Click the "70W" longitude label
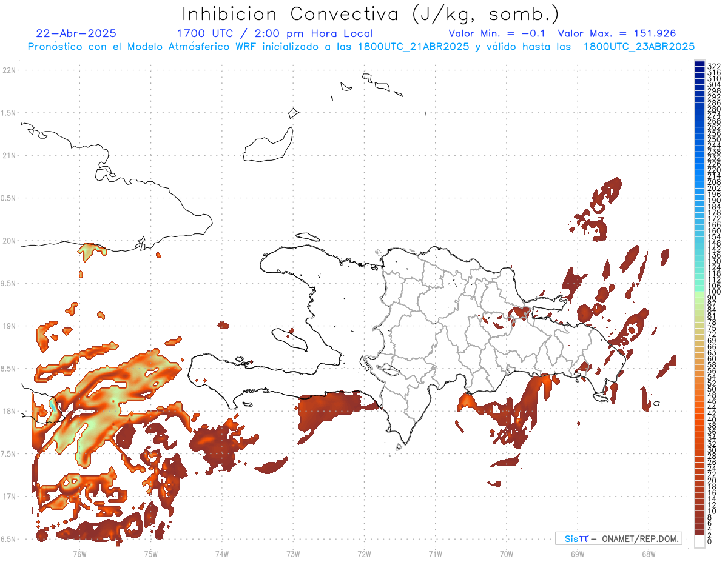Viewport: 728px width, 562px height. tap(507, 554)
